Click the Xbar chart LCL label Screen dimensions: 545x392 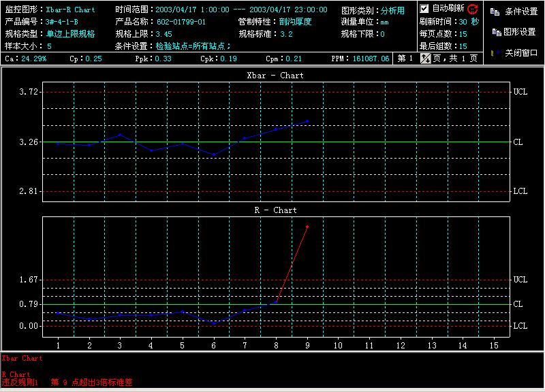[520, 191]
